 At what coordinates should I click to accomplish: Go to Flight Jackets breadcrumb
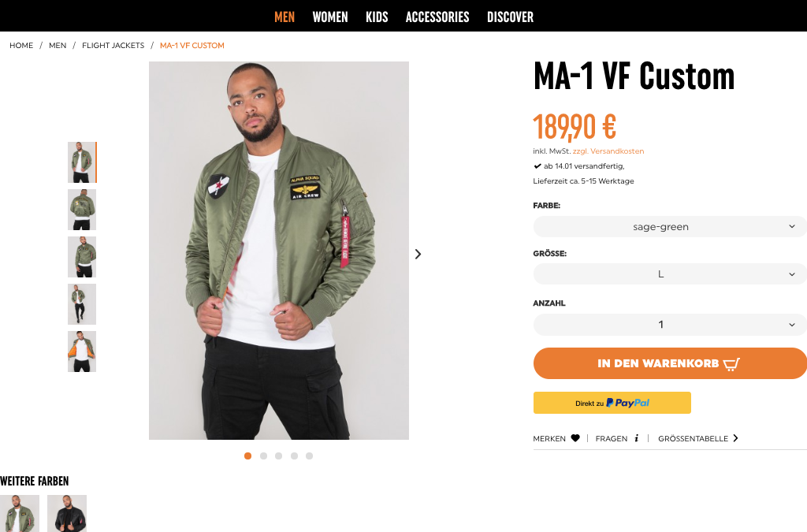(113, 46)
